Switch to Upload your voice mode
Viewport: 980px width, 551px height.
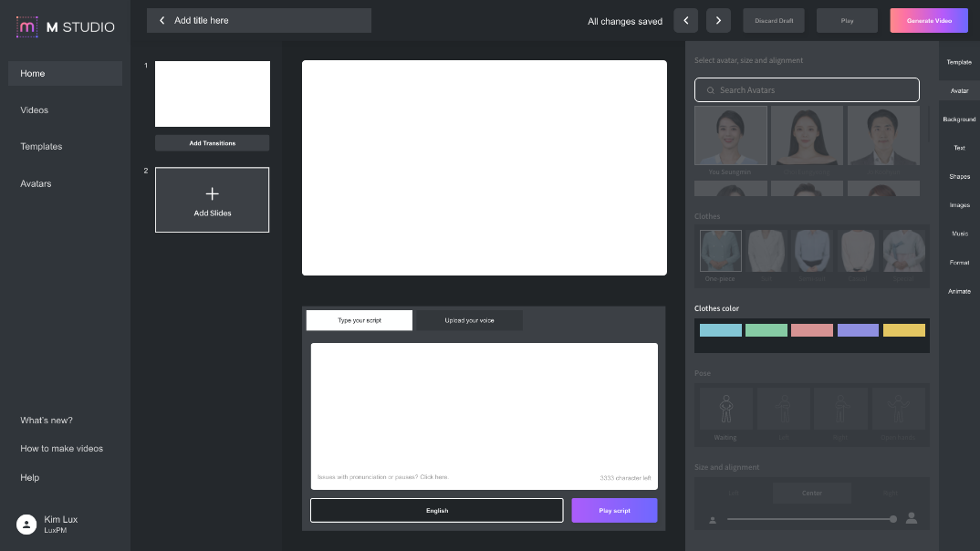[x=469, y=320]
